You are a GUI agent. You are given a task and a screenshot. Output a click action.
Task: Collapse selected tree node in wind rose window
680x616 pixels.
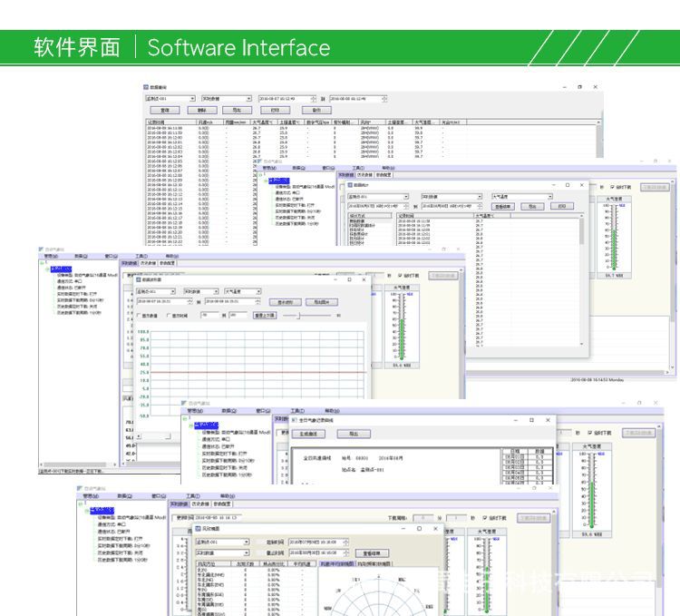tap(86, 511)
